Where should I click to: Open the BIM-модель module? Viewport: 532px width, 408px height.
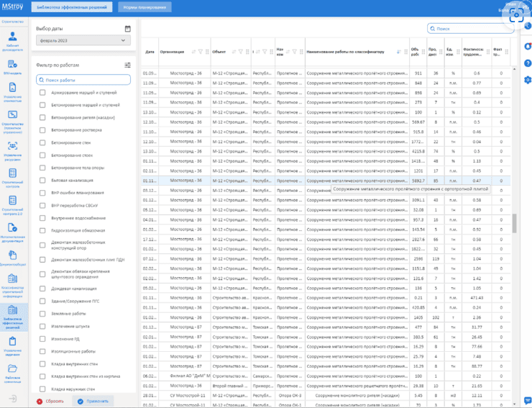coord(12,67)
